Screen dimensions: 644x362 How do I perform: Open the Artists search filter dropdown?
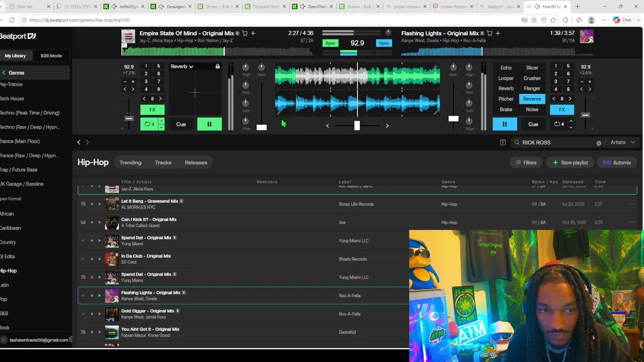[x=622, y=142]
